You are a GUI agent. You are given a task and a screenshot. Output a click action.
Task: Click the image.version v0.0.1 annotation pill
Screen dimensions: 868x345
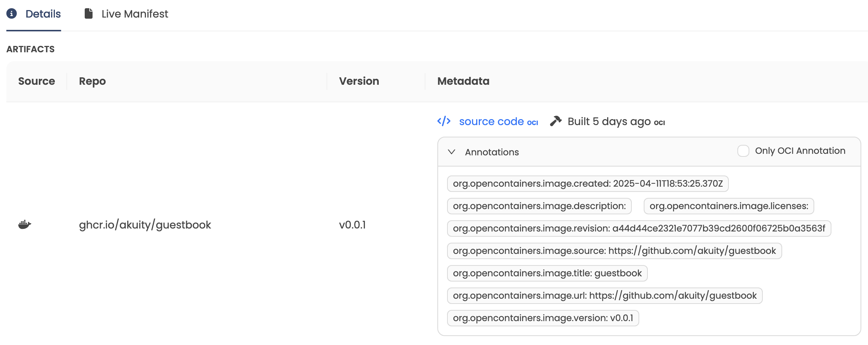[543, 318]
